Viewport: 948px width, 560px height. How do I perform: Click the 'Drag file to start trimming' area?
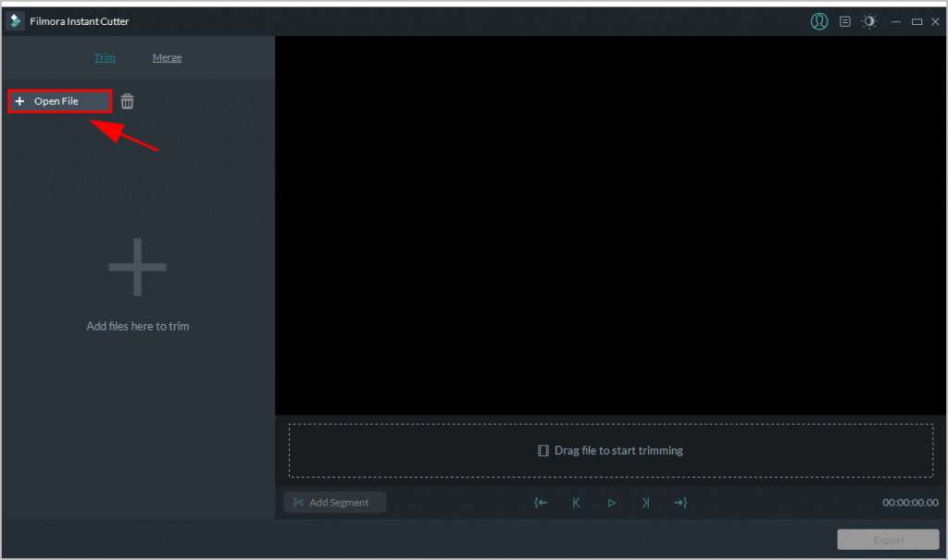click(611, 451)
